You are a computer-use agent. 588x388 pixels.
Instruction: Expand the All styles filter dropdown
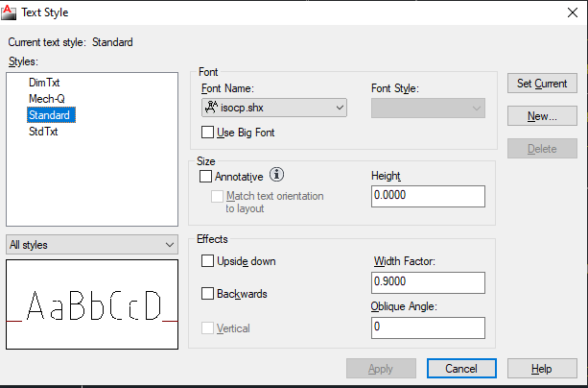pyautogui.click(x=92, y=245)
